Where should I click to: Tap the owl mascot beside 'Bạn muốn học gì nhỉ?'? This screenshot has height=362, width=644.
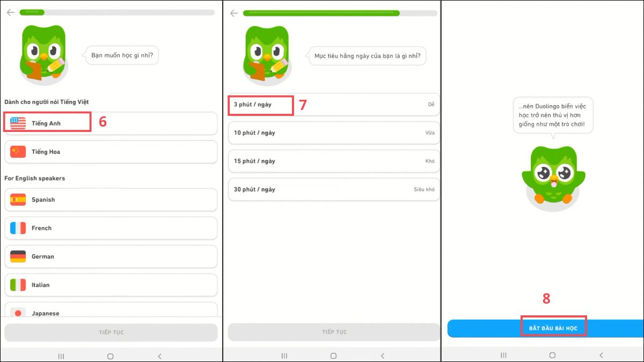pos(43,54)
